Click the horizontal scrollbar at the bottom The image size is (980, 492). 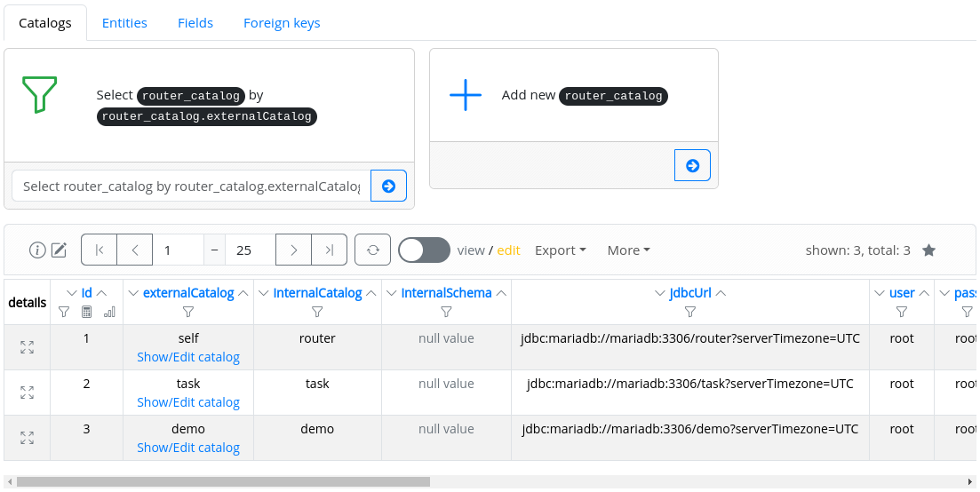222,481
